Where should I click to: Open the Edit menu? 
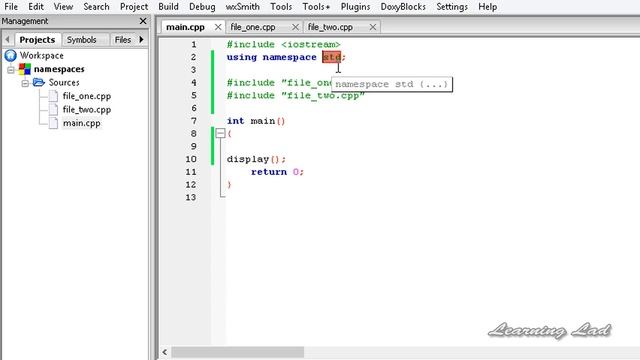point(36,7)
